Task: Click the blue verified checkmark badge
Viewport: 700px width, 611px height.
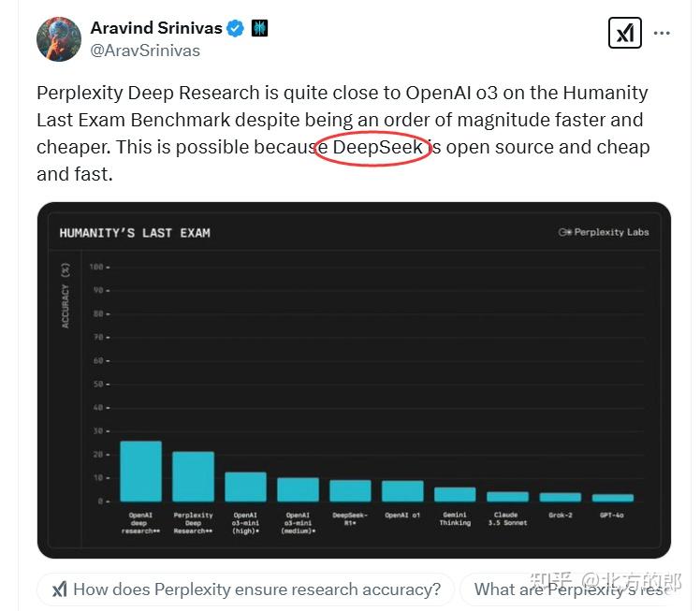Action: pos(236,28)
